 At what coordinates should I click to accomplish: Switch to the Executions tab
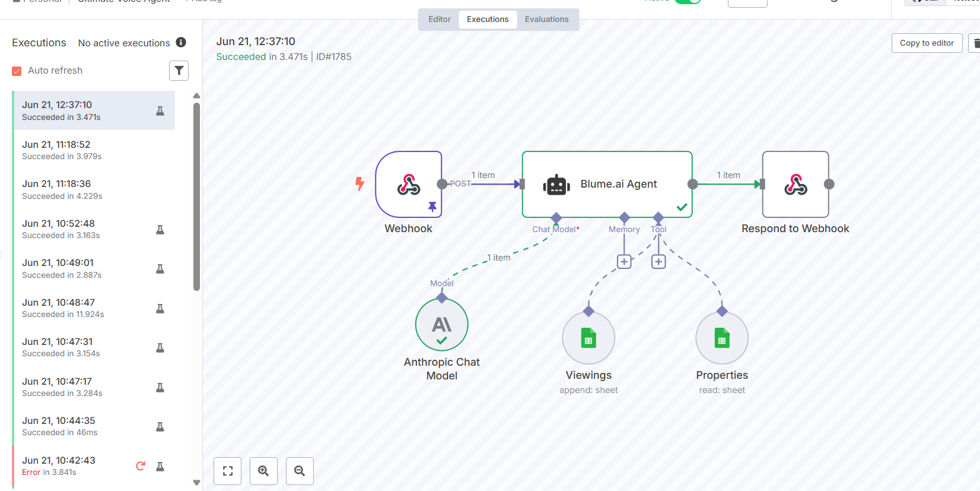click(x=488, y=19)
